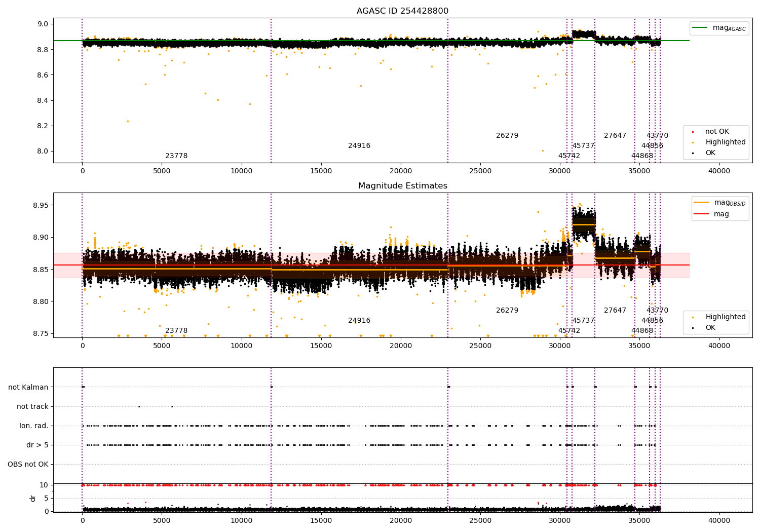The image size is (760, 532).
Task: Click obsid label 27647 in the top plot
Action: point(615,136)
